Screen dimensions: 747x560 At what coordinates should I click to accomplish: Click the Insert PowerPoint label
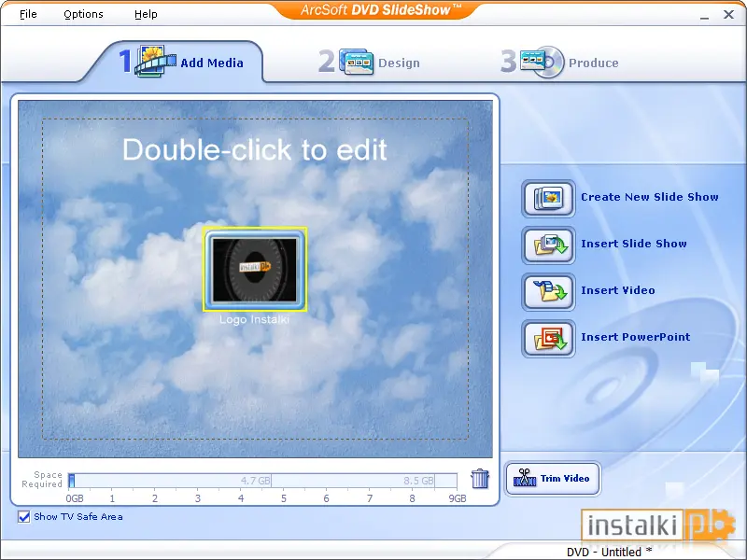coord(636,337)
